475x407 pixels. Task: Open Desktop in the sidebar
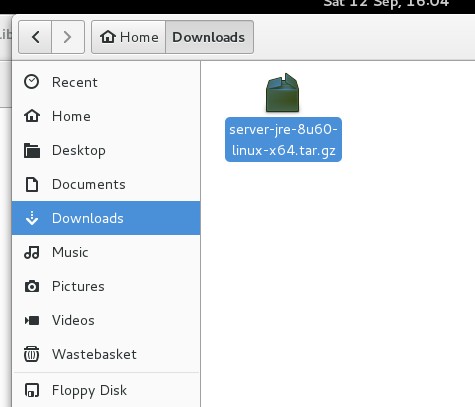point(106,150)
